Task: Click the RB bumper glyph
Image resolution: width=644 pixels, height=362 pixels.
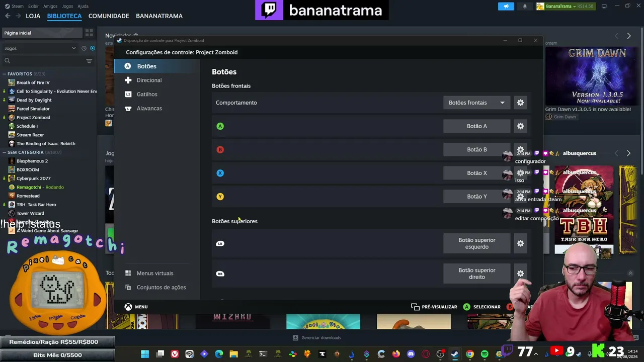Action: [220, 274]
